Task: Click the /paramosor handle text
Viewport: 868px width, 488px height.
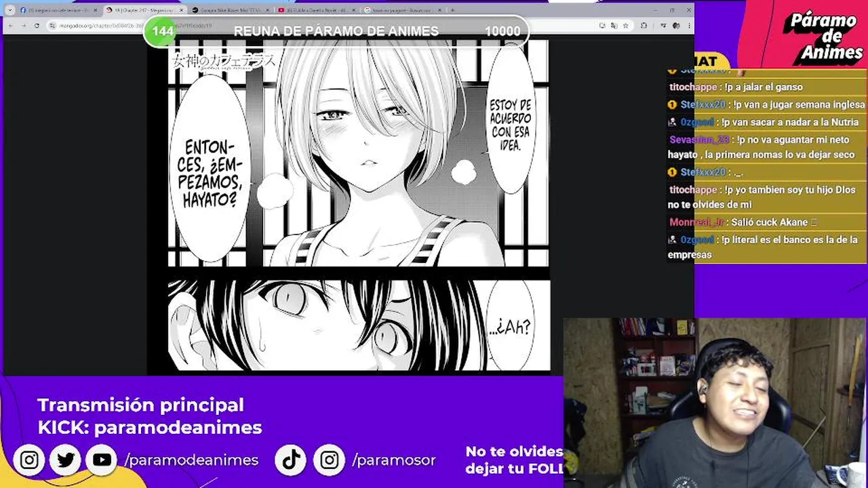Action: (394, 460)
